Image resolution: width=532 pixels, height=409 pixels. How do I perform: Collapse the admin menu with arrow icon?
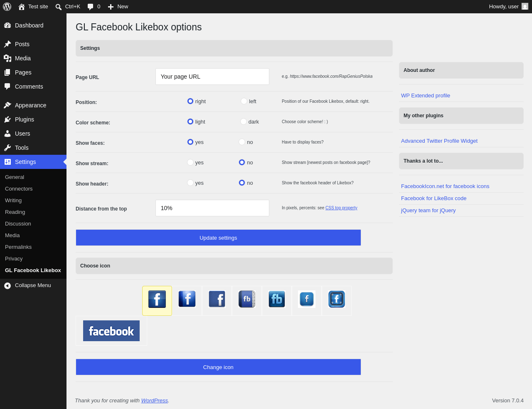pyautogui.click(x=7, y=285)
